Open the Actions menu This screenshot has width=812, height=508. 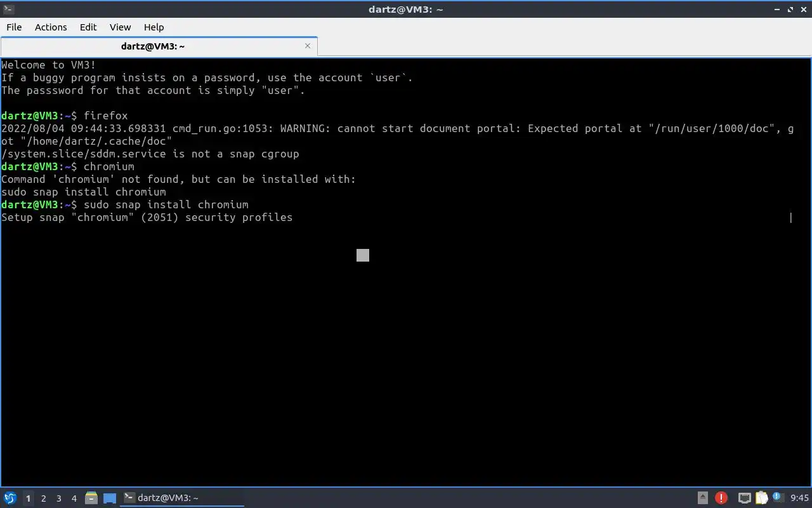click(x=51, y=27)
